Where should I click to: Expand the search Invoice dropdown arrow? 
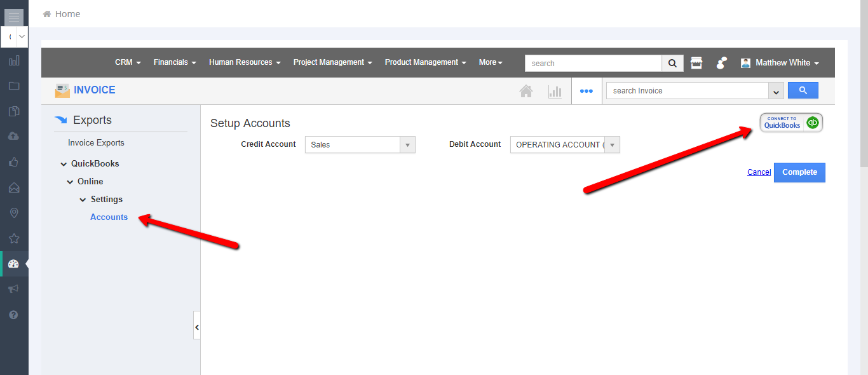[775, 92]
